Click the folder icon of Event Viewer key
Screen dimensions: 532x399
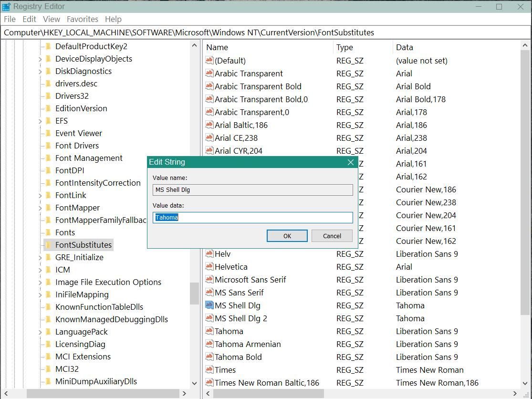pyautogui.click(x=49, y=133)
